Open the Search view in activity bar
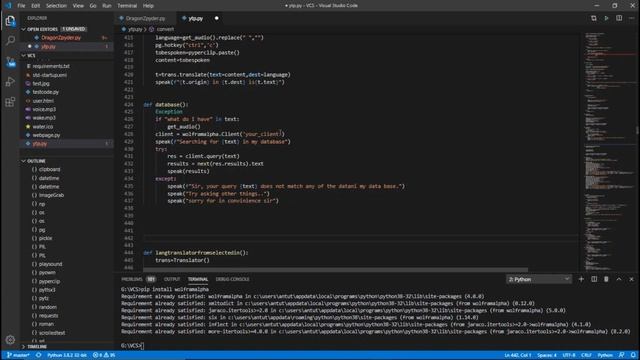The height and width of the screenshot is (360, 640). [x=10, y=40]
